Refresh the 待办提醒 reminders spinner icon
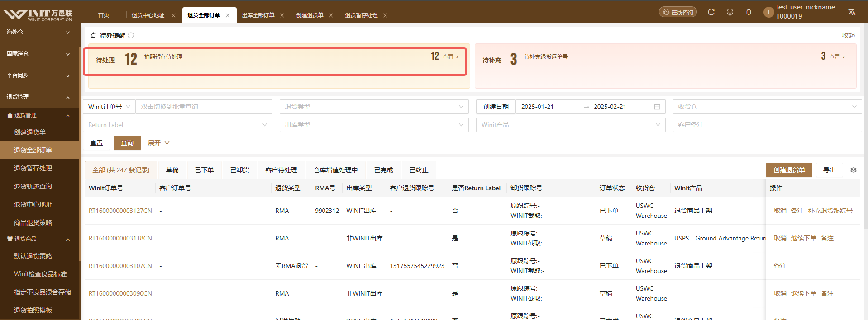This screenshot has width=868, height=320. [131, 35]
